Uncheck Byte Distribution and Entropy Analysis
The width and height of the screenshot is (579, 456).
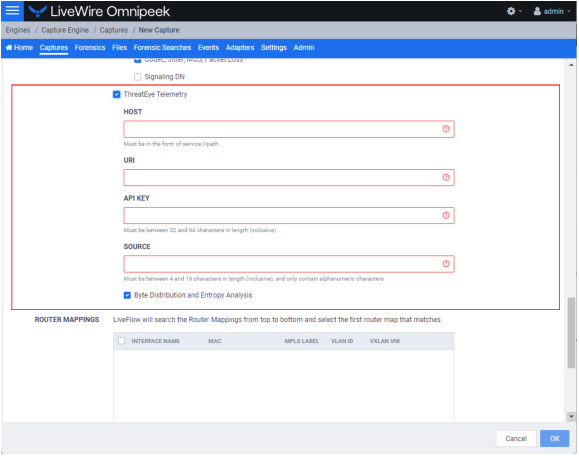[127, 295]
